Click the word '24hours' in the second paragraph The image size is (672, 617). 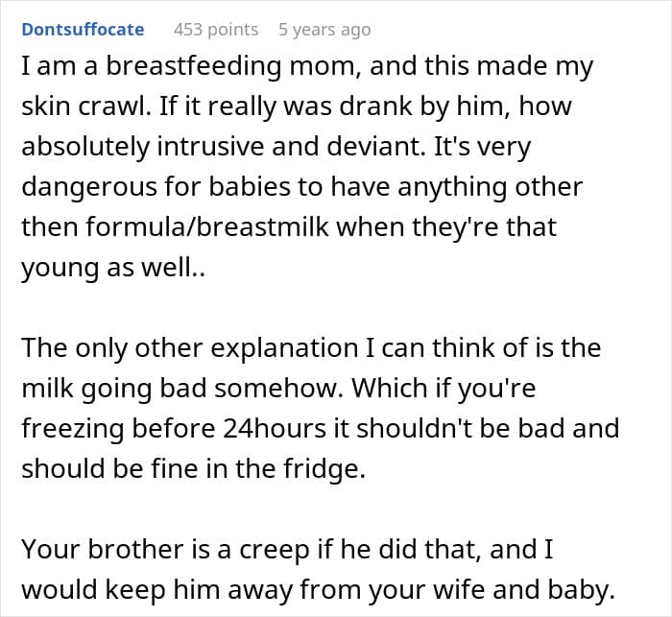(275, 428)
